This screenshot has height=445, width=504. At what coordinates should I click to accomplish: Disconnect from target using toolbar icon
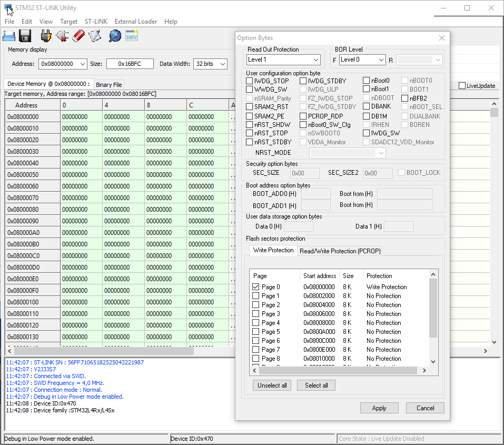62,36
